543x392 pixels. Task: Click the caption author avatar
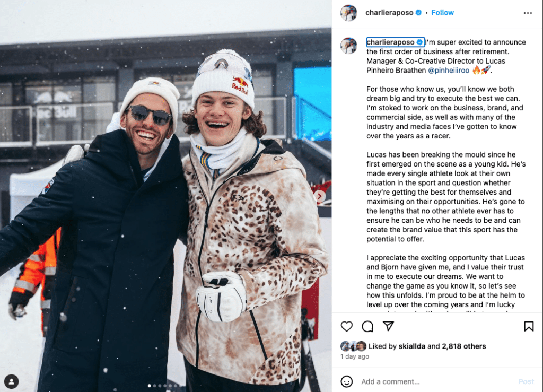[349, 46]
